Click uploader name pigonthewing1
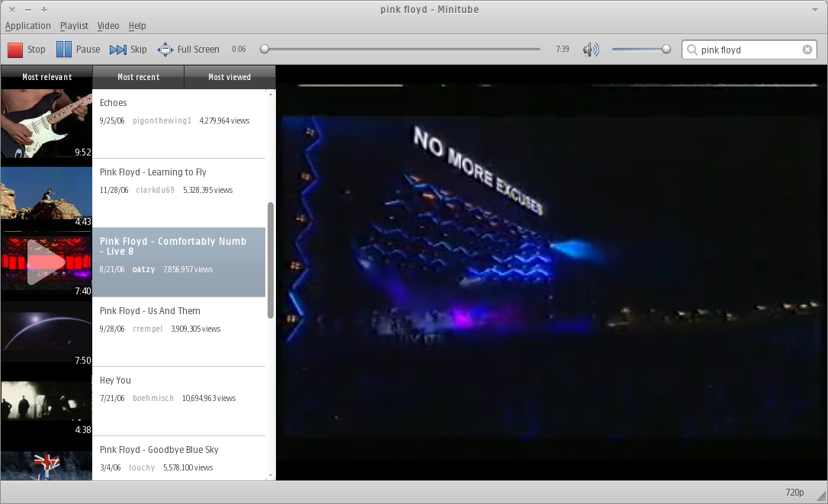828x504 pixels. pos(162,121)
